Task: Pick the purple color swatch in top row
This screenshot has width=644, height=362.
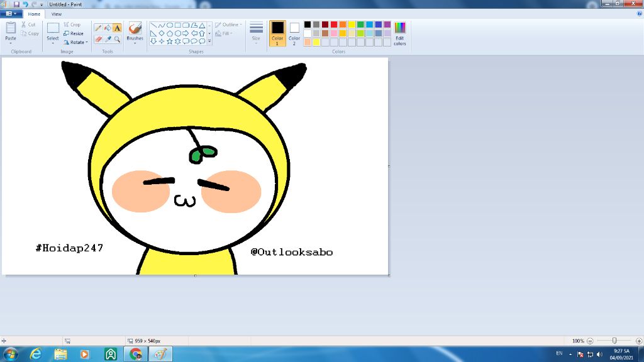Action: 387,25
